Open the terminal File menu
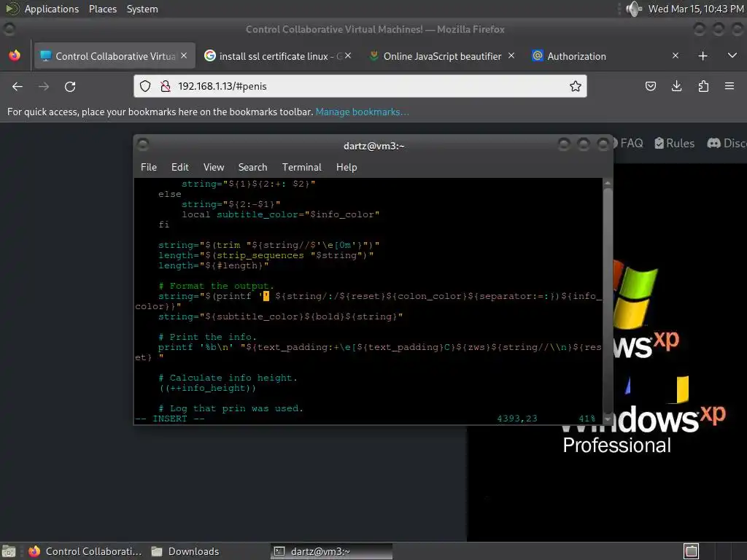The width and height of the screenshot is (747, 560). pos(149,167)
